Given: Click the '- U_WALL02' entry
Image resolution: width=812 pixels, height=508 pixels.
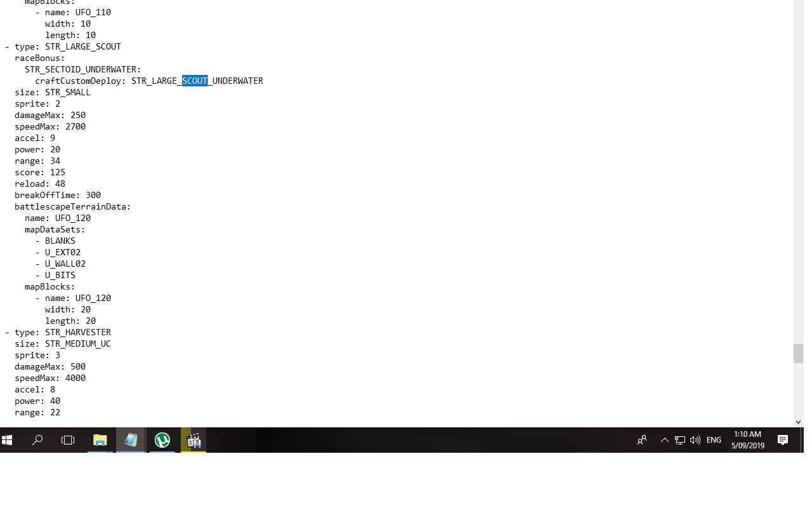Looking at the screenshot, I should [x=60, y=264].
